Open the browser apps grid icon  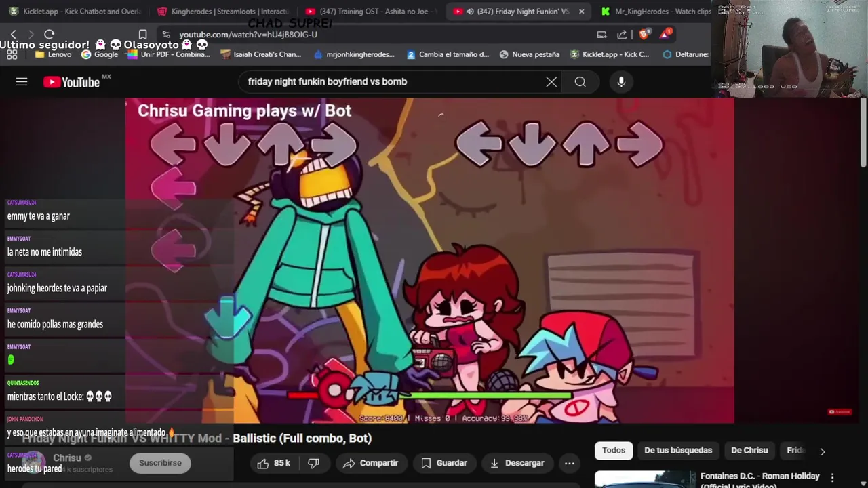[12, 54]
